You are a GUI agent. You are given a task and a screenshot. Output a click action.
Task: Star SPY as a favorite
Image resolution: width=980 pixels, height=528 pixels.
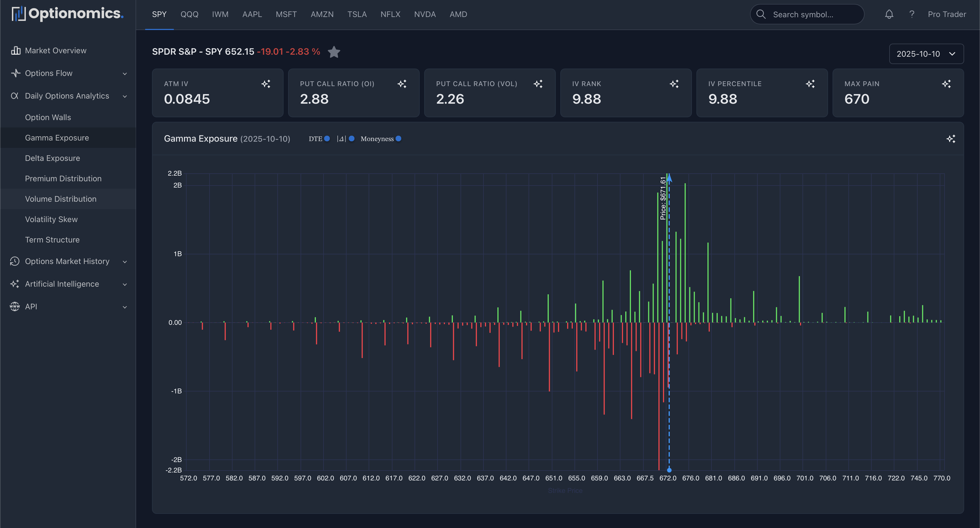tap(334, 52)
